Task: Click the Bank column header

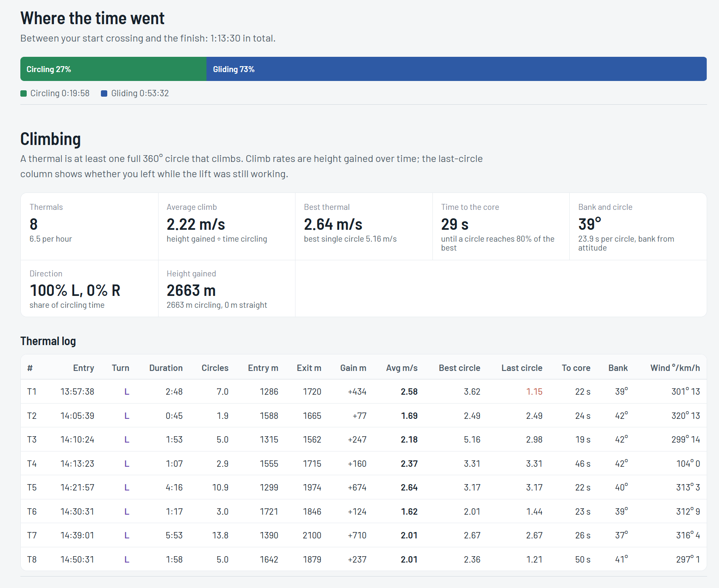Action: coord(618,368)
